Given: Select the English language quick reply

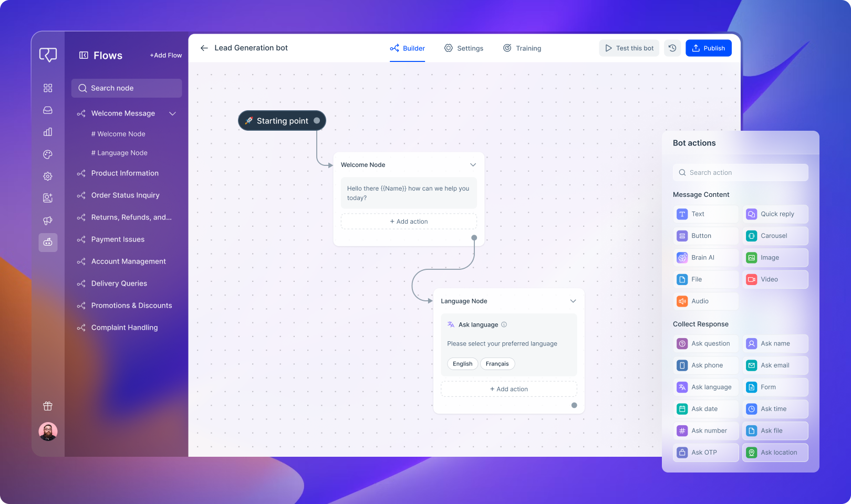Looking at the screenshot, I should click(462, 364).
